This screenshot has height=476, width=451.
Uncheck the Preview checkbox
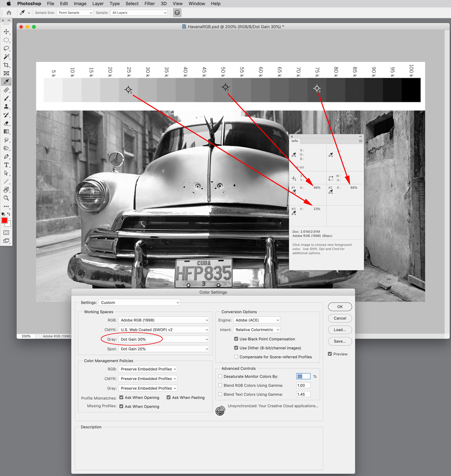pyautogui.click(x=330, y=354)
